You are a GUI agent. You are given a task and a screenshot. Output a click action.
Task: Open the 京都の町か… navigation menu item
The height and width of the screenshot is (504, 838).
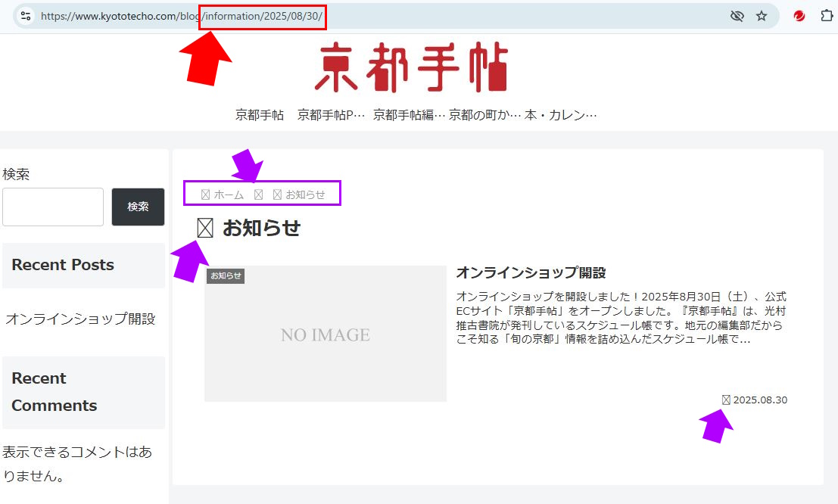tap(484, 115)
